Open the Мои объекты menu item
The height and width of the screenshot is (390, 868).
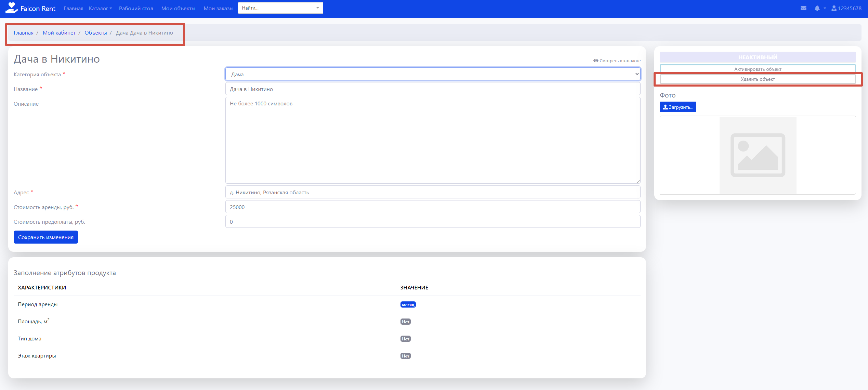tap(178, 8)
